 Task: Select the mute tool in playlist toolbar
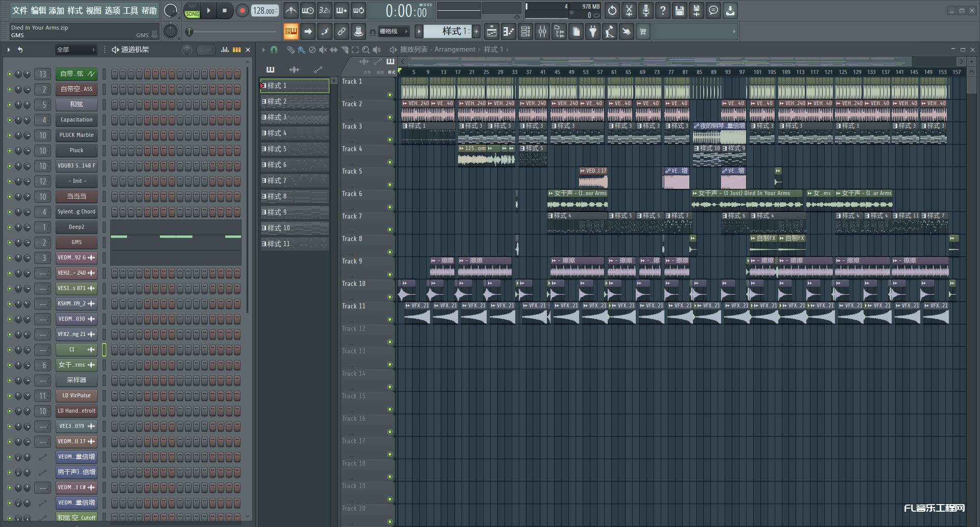pyautogui.click(x=323, y=50)
